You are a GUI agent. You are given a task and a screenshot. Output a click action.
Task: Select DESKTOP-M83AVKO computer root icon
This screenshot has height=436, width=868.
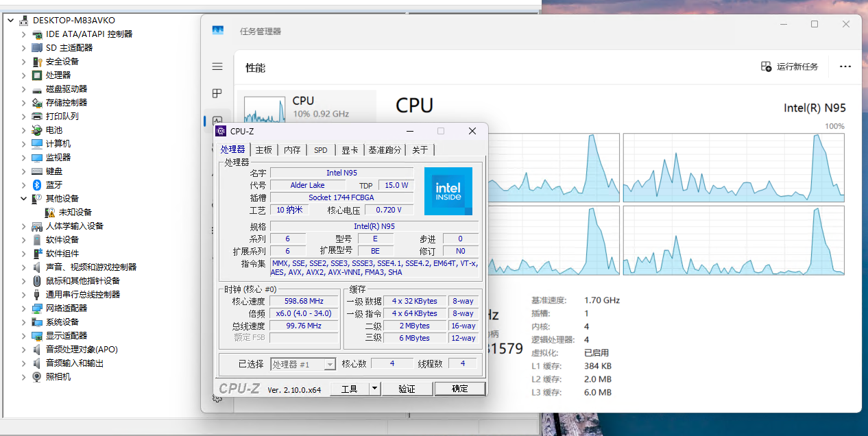pos(24,20)
